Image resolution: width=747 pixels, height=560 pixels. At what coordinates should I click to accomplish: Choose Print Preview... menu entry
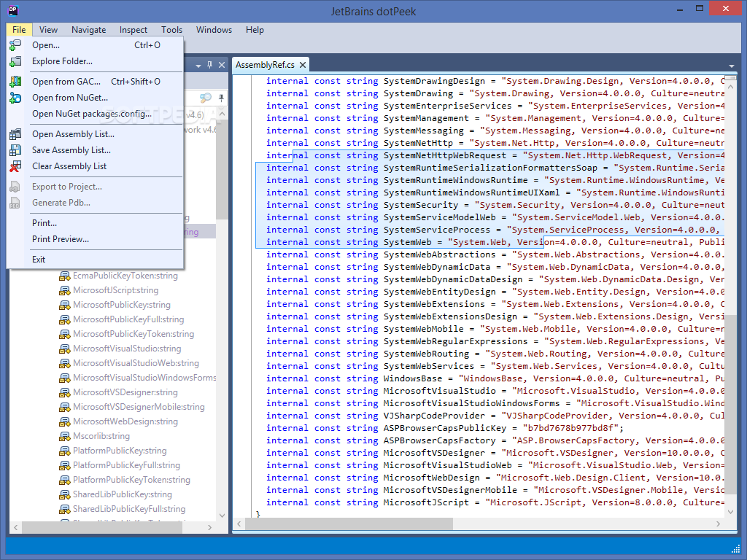coord(96,239)
